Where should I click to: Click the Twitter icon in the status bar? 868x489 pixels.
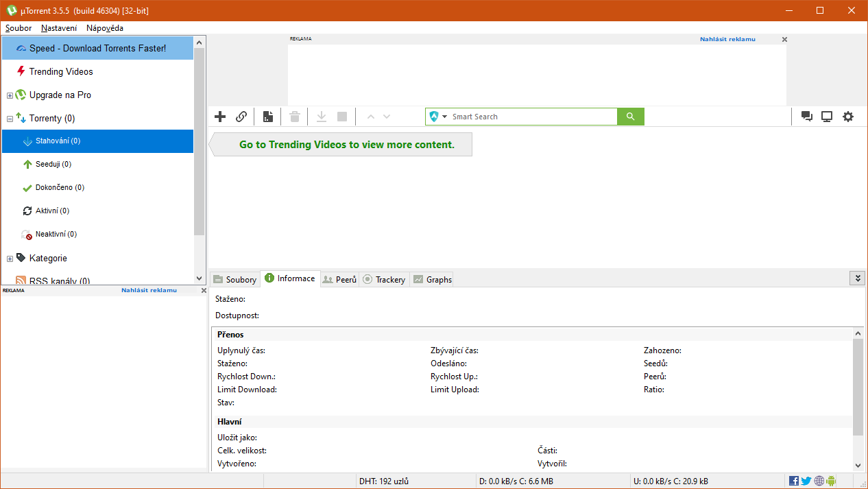click(806, 480)
